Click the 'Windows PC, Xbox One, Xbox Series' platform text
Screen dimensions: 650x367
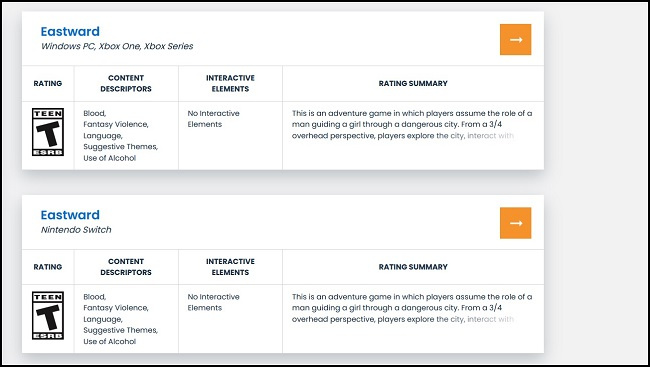(x=117, y=46)
